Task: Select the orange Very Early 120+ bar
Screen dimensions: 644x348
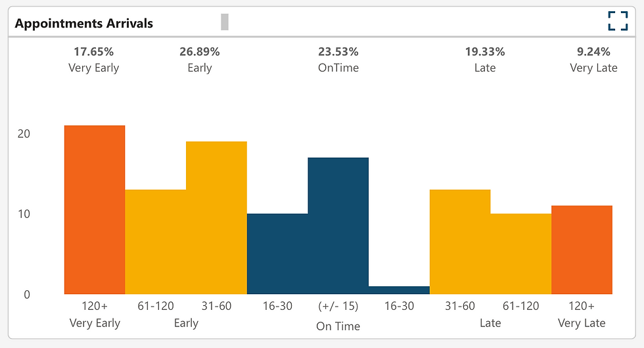Action: pyautogui.click(x=95, y=209)
